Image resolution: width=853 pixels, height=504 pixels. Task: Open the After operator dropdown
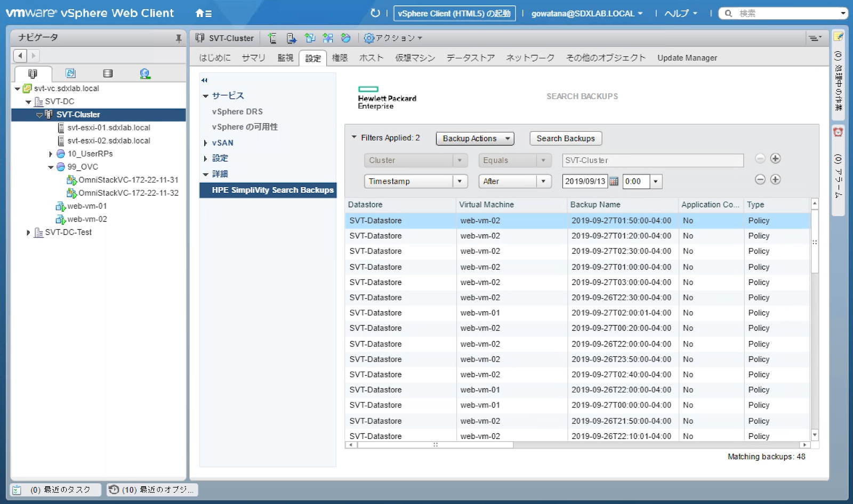tap(543, 181)
